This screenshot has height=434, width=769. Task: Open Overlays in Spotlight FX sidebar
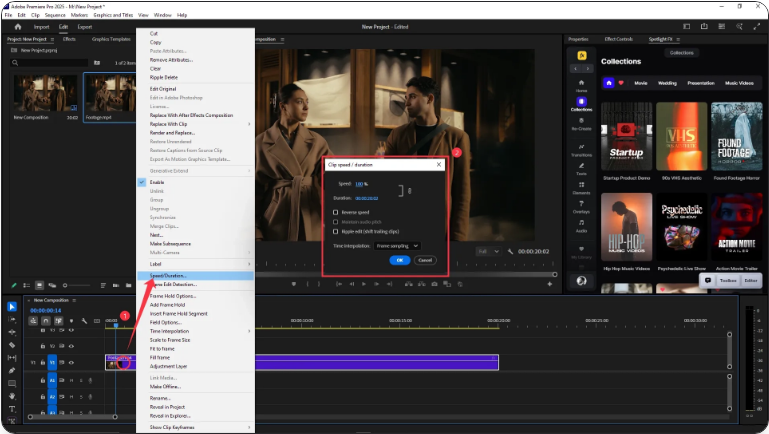tap(581, 206)
